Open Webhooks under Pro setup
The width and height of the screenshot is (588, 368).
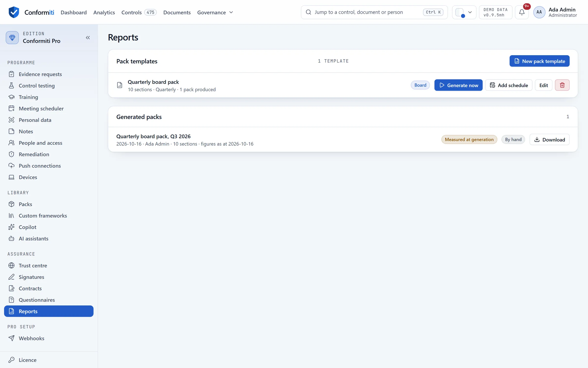[49, 338]
